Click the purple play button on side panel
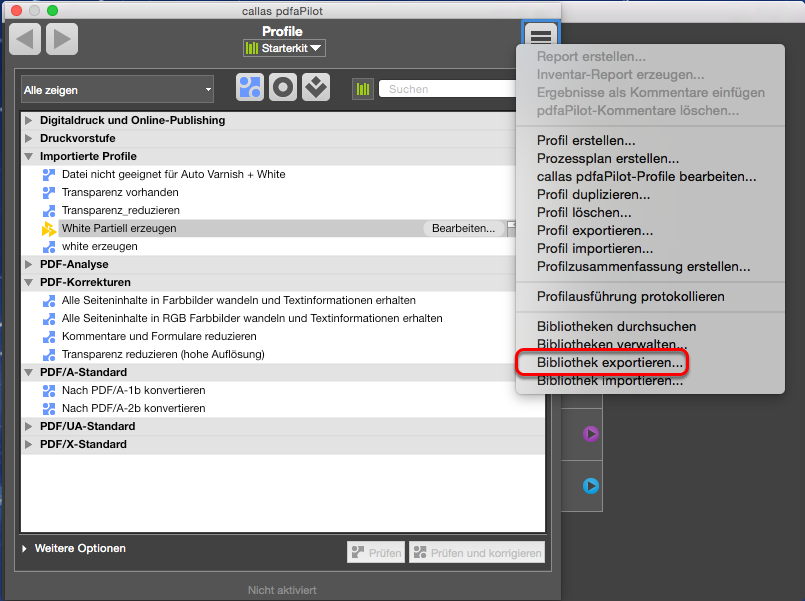 pos(590,434)
